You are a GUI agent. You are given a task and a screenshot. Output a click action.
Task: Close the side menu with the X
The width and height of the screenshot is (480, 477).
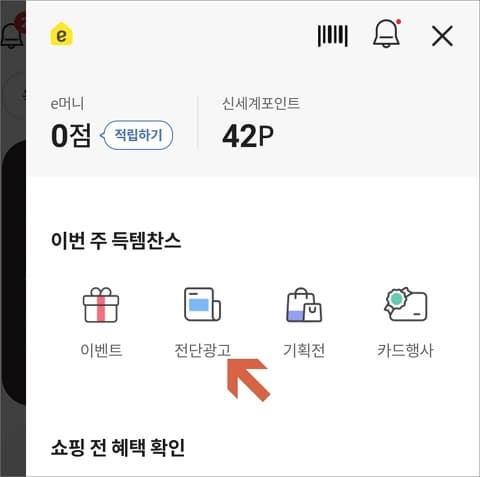tap(442, 36)
